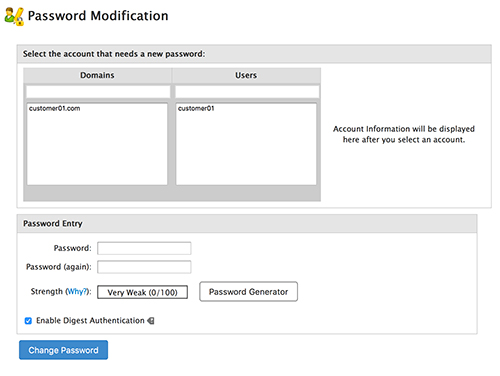The width and height of the screenshot is (500, 376).
Task: Click the Change Password button
Action: 63,350
